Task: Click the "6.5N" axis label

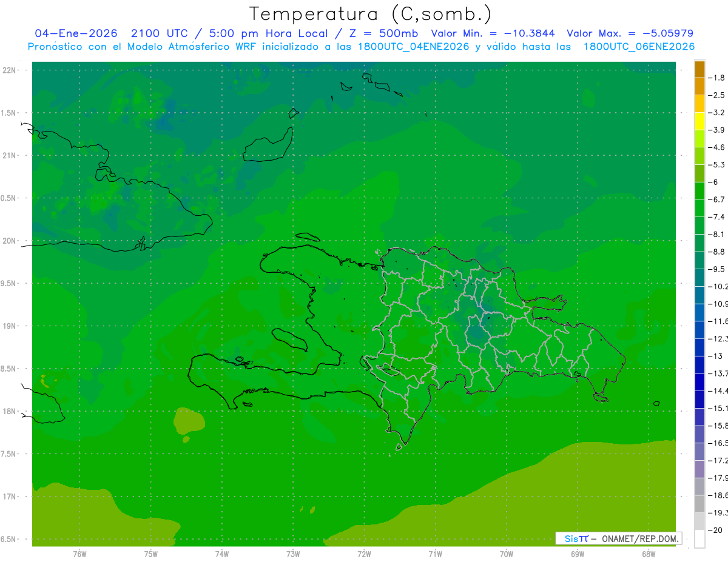Action: 9,539
